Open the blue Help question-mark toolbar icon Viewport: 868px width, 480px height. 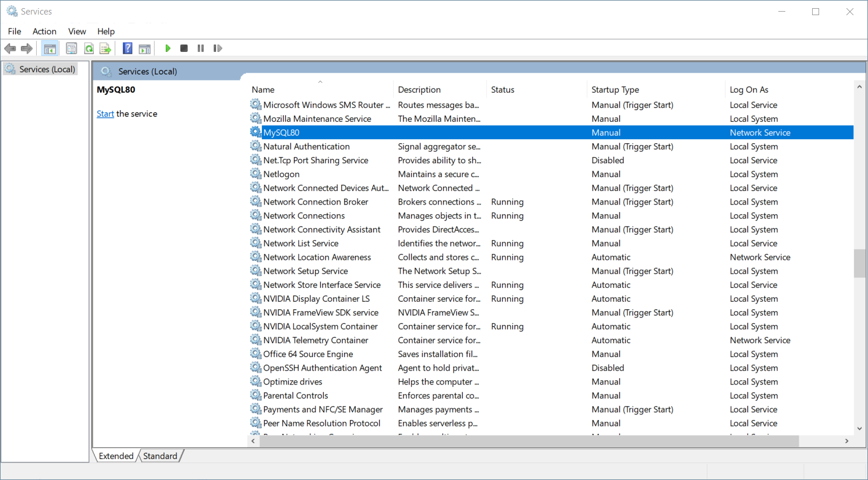[x=127, y=48]
